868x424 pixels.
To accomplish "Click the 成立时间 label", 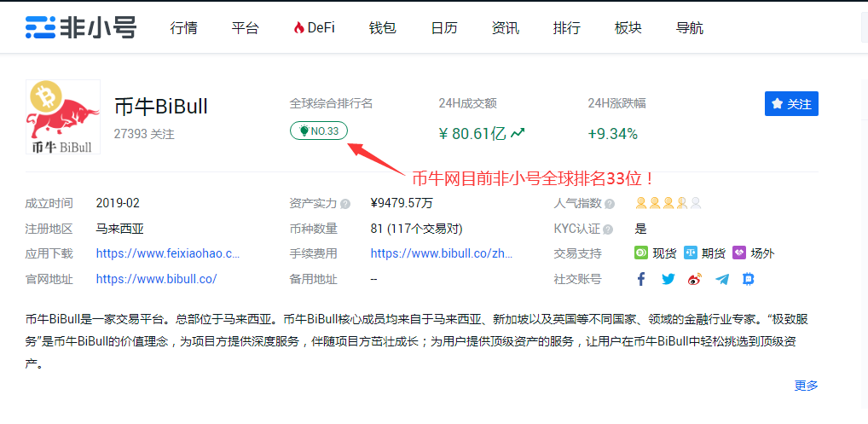I will click(x=49, y=203).
